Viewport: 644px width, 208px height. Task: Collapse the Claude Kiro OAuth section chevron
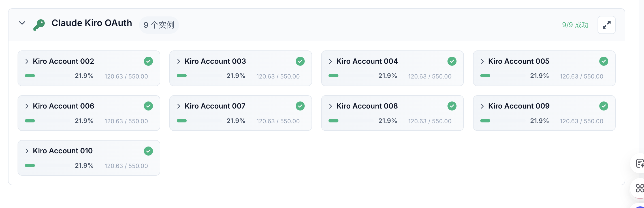[x=22, y=23]
